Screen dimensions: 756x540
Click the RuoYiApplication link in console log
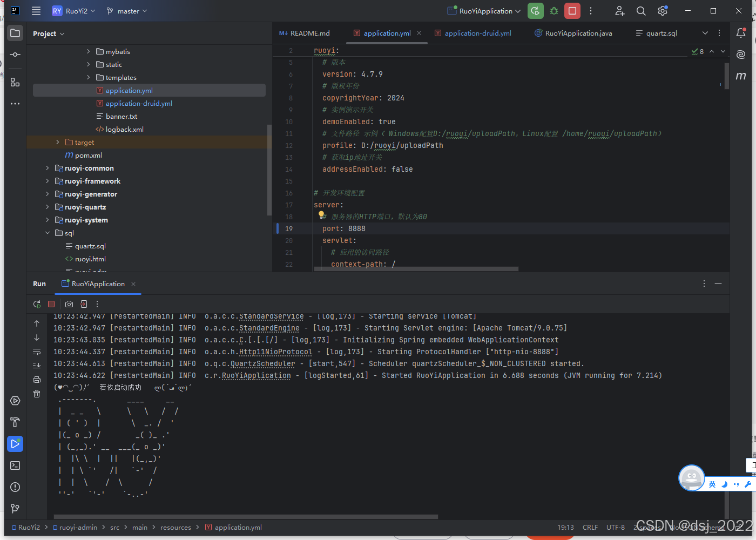pyautogui.click(x=256, y=375)
